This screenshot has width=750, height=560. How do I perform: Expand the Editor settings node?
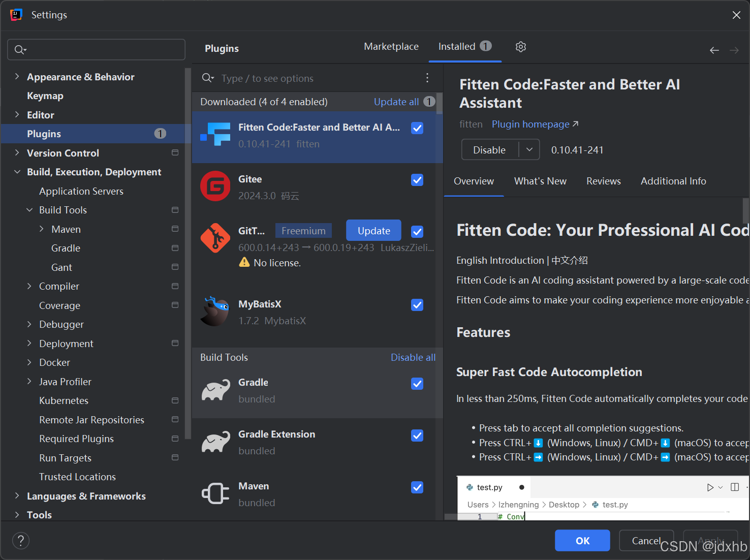pyautogui.click(x=17, y=114)
